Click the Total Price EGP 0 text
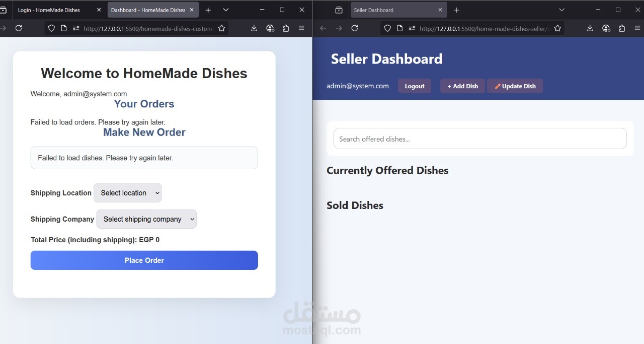This screenshot has height=344, width=644. point(95,240)
